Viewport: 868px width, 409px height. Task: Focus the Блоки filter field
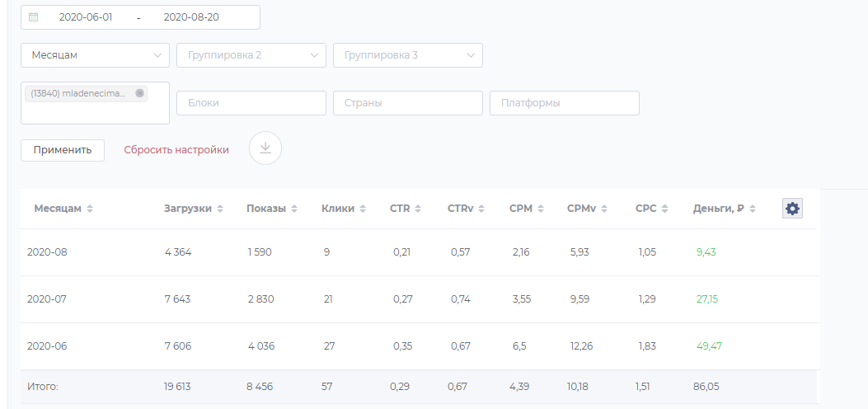[251, 103]
